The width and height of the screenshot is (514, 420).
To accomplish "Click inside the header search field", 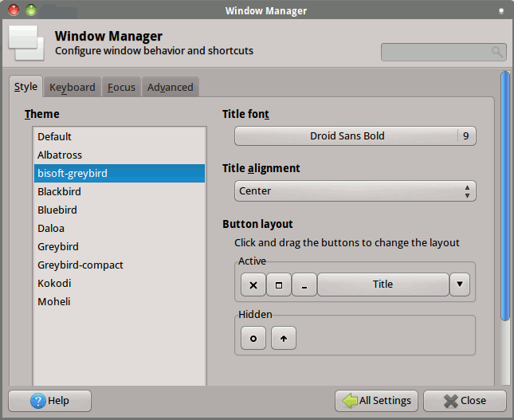I will click(x=444, y=52).
